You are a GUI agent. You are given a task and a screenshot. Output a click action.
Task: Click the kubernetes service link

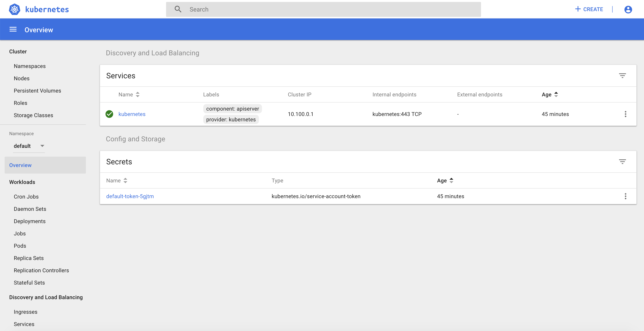tap(132, 114)
